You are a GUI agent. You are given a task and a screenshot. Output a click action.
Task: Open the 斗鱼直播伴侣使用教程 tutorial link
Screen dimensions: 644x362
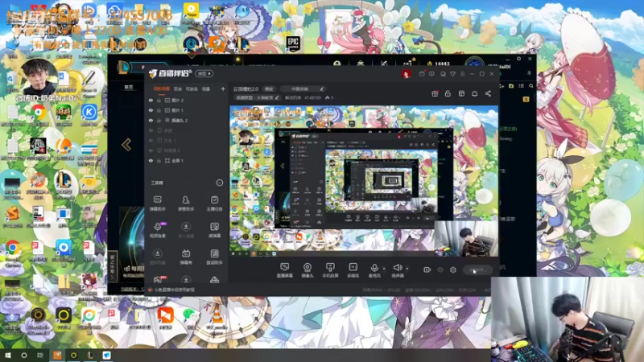[175, 290]
